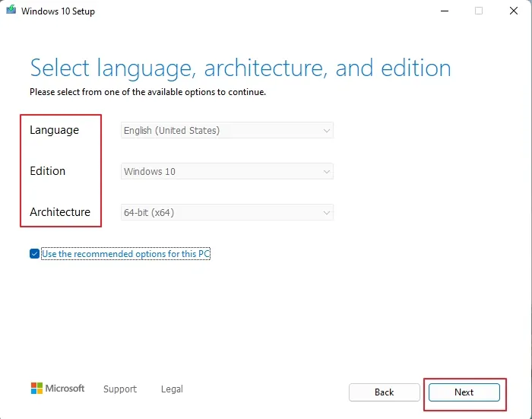The image size is (532, 419).
Task: Open the Language dropdown
Action: pyautogui.click(x=227, y=130)
